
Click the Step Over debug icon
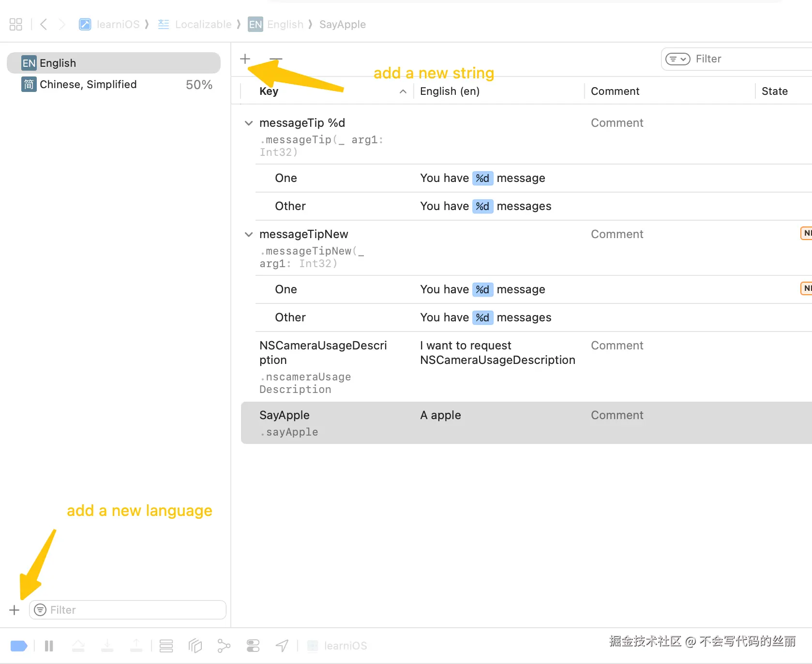pyautogui.click(x=78, y=646)
